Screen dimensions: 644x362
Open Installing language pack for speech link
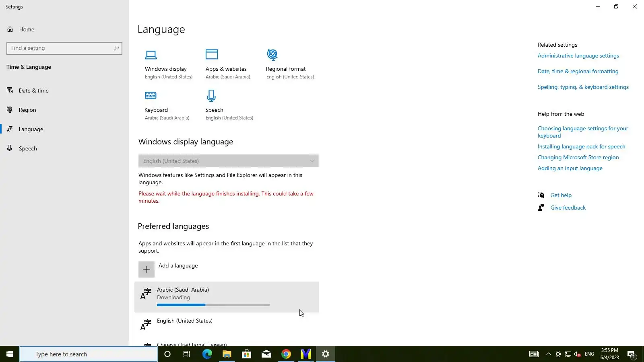pyautogui.click(x=582, y=147)
